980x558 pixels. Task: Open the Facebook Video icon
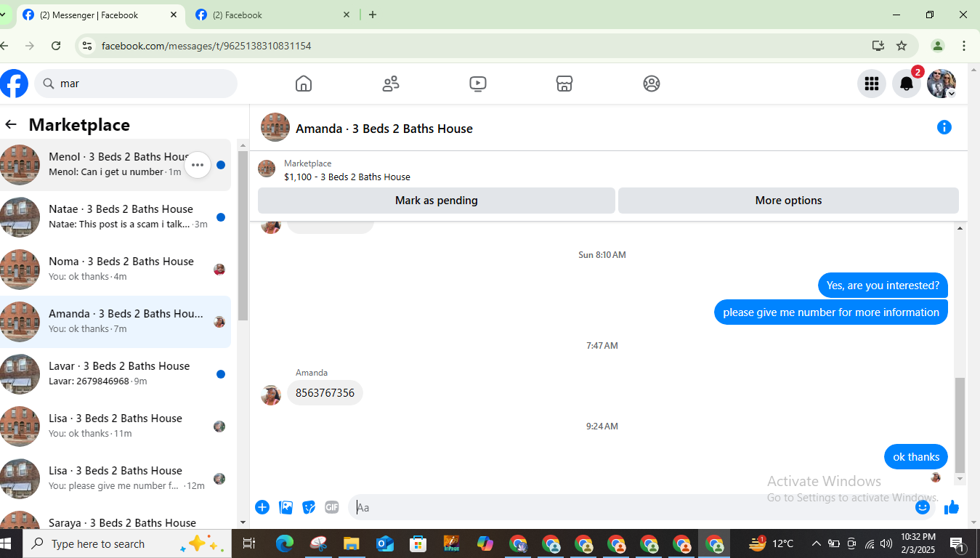(477, 84)
